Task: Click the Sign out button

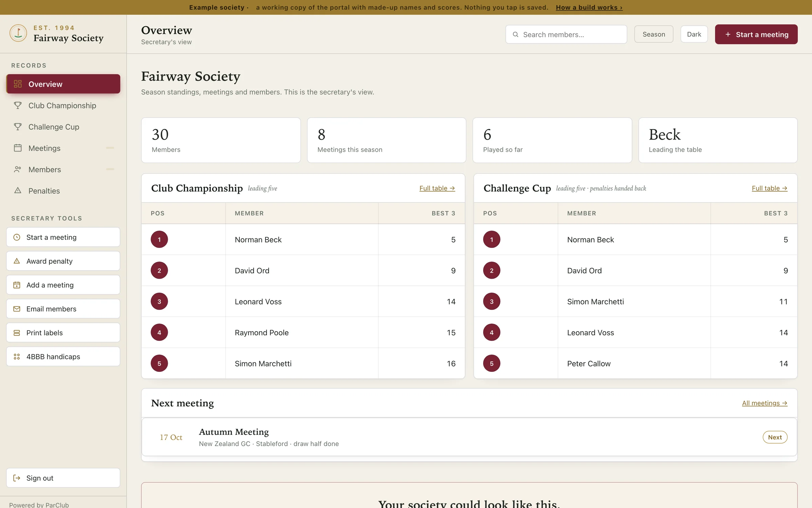Action: coord(63,478)
